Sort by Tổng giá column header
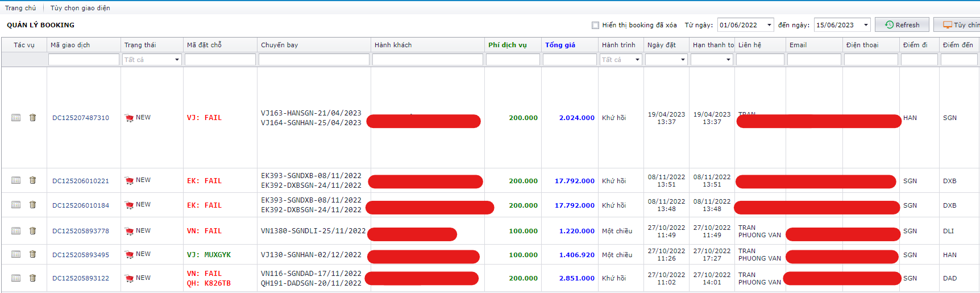Image resolution: width=980 pixels, height=293 pixels. click(x=560, y=45)
